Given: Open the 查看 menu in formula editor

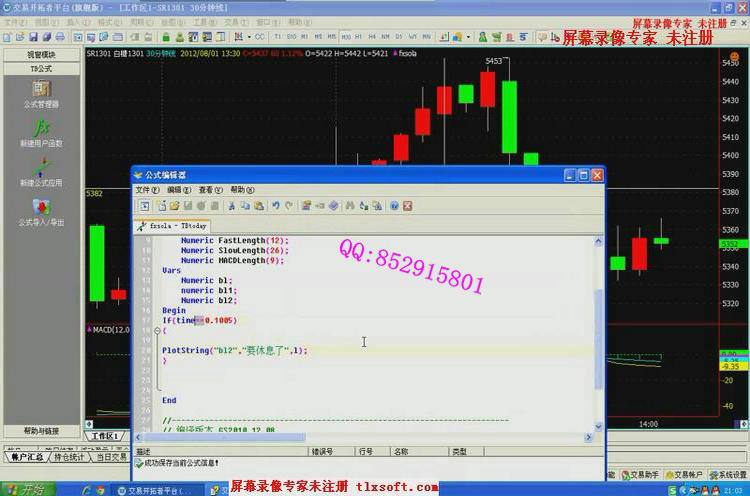Looking at the screenshot, I should click(x=210, y=190).
